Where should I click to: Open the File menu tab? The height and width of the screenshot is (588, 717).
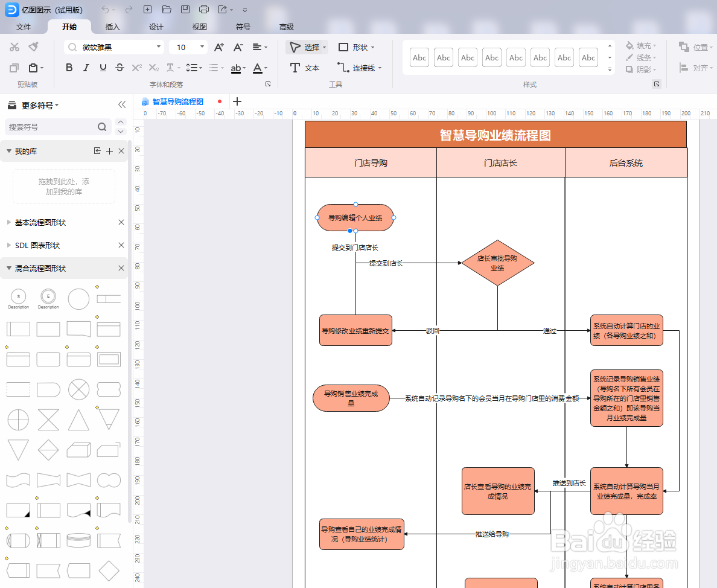pos(24,27)
